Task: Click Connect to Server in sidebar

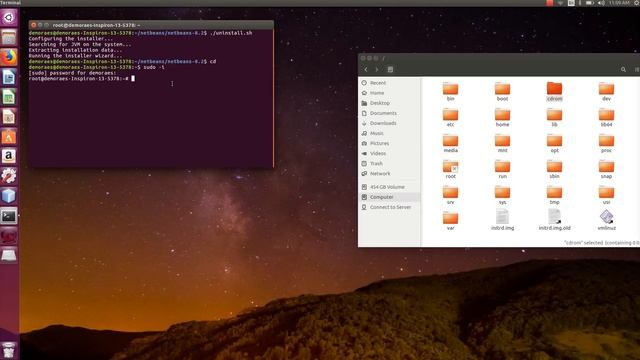Action: click(389, 207)
